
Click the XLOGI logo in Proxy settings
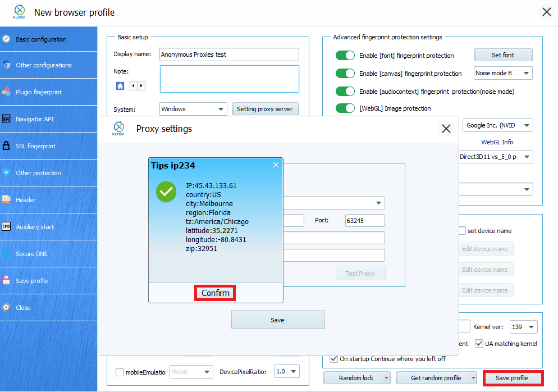click(x=118, y=129)
